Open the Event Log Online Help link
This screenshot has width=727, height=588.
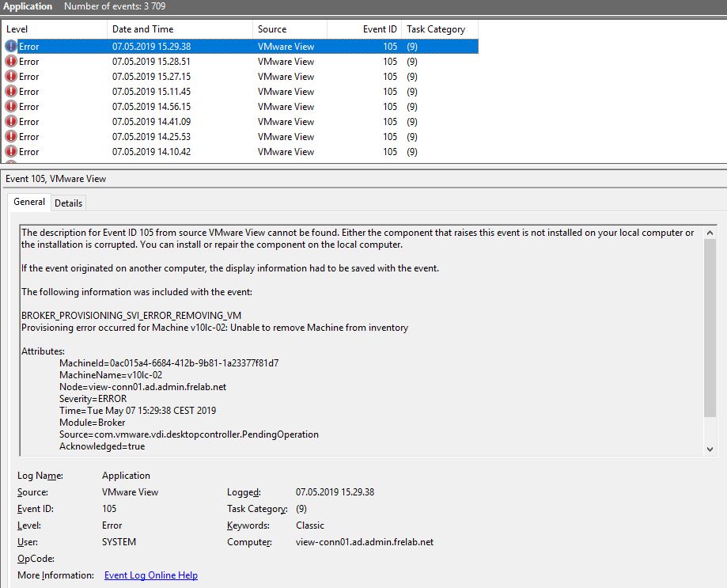tap(150, 575)
